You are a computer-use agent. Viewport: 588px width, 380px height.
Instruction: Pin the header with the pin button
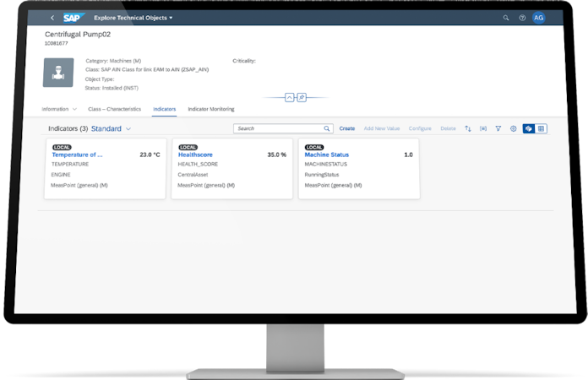coord(302,97)
